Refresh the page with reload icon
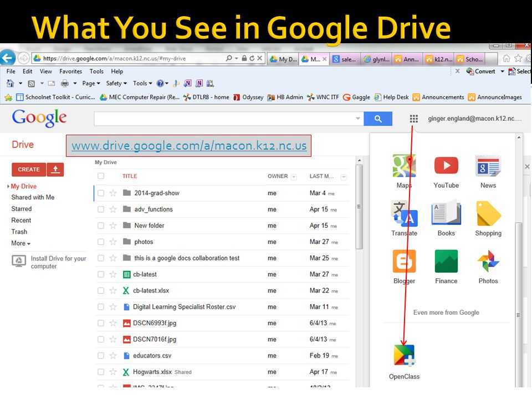This screenshot has height=399, width=532. [x=252, y=58]
